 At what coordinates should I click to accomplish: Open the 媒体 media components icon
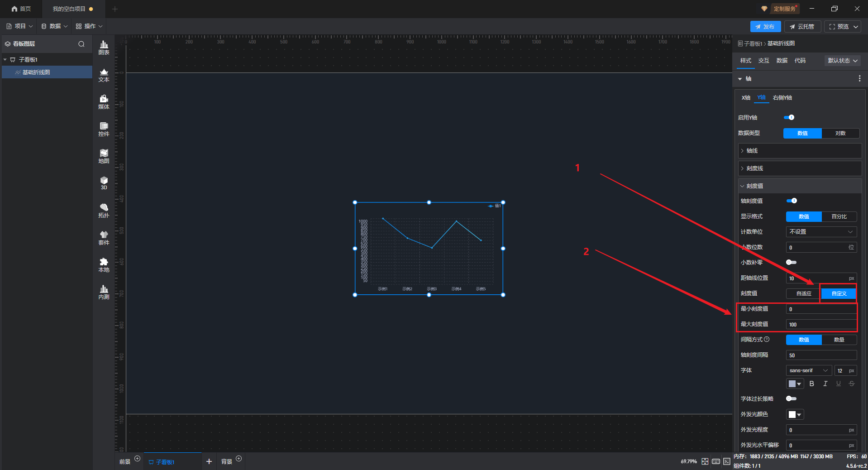pyautogui.click(x=104, y=102)
